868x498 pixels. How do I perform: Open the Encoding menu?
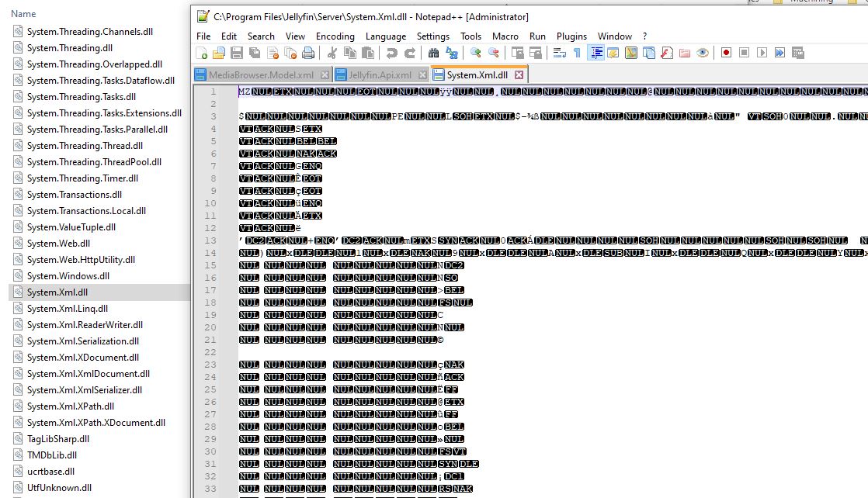[335, 36]
